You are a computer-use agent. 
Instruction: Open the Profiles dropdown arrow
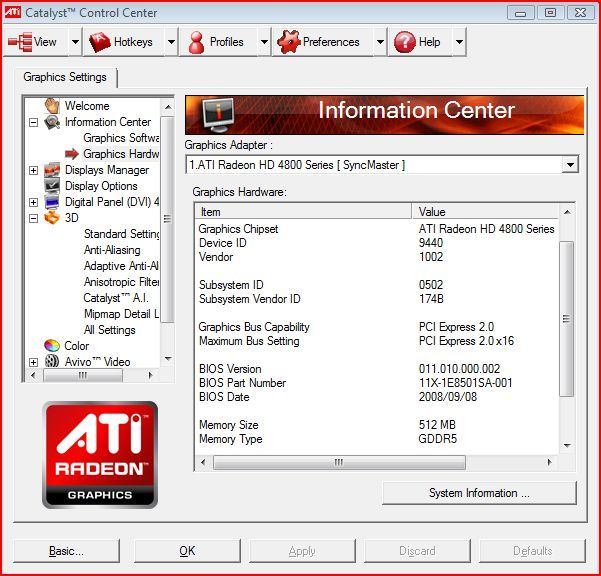264,42
